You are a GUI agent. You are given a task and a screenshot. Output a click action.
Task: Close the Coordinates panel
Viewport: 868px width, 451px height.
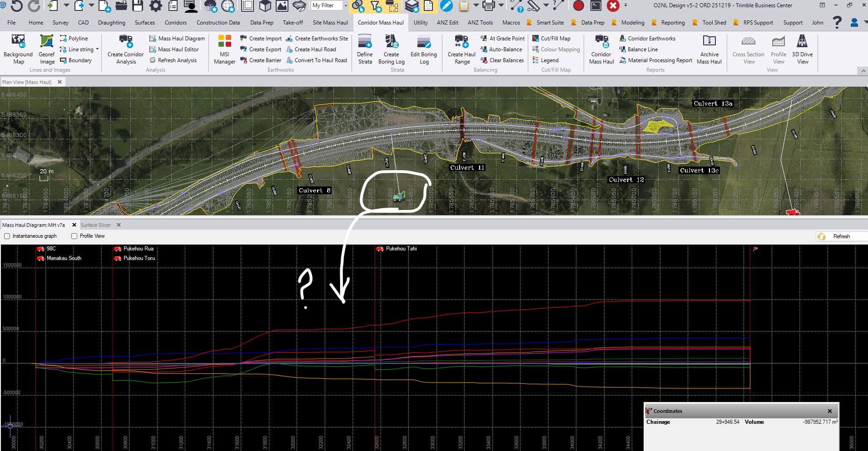click(829, 411)
